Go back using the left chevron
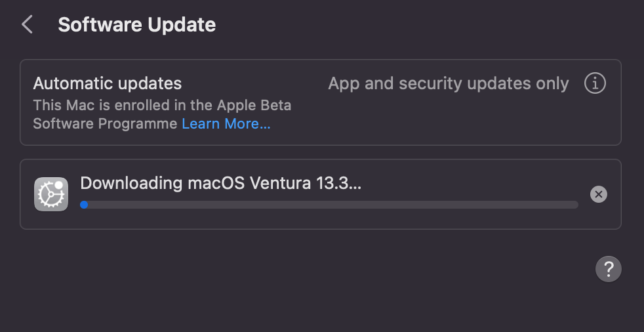This screenshot has width=644, height=332. point(27,25)
